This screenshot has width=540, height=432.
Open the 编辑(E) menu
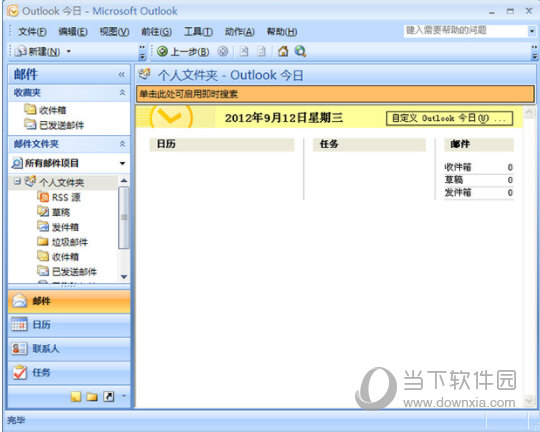(73, 32)
